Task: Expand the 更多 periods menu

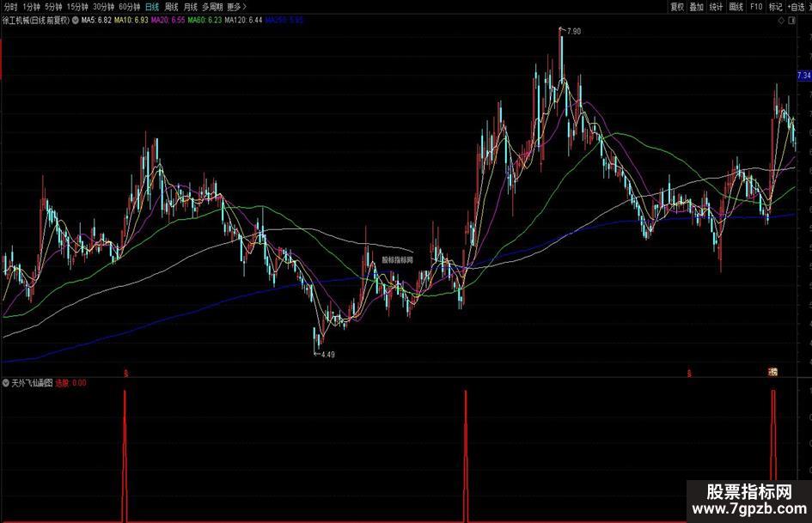Action: [x=236, y=7]
